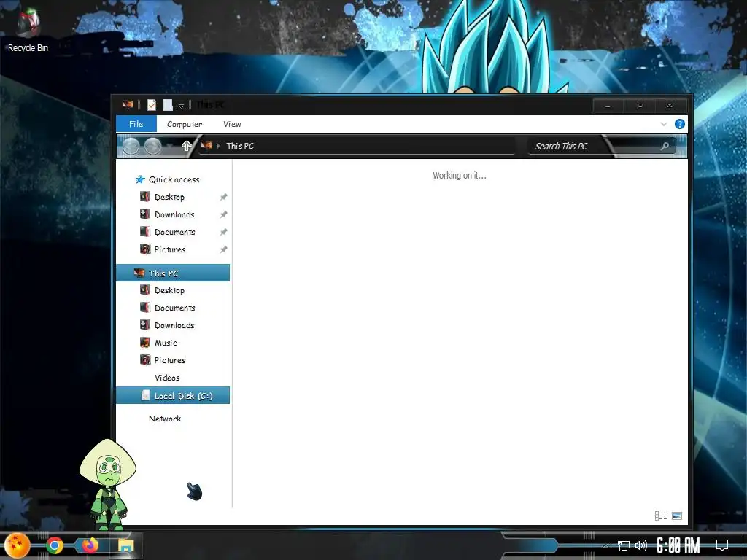Open Desktop under This PC
747x560 pixels.
169,290
